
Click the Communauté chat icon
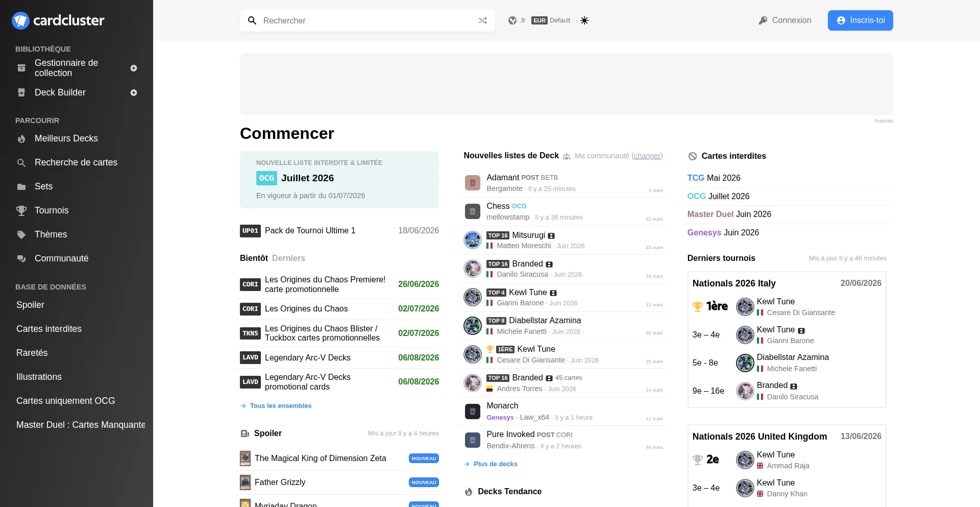tap(21, 259)
